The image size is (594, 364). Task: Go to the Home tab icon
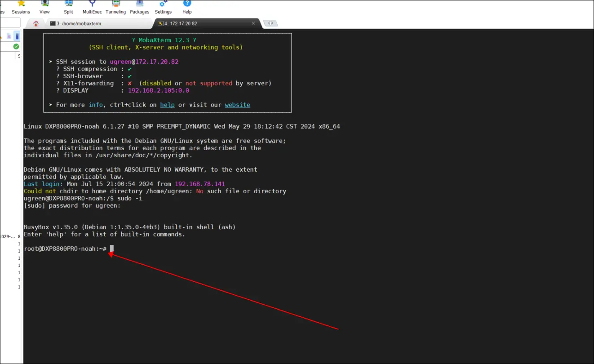tap(36, 23)
